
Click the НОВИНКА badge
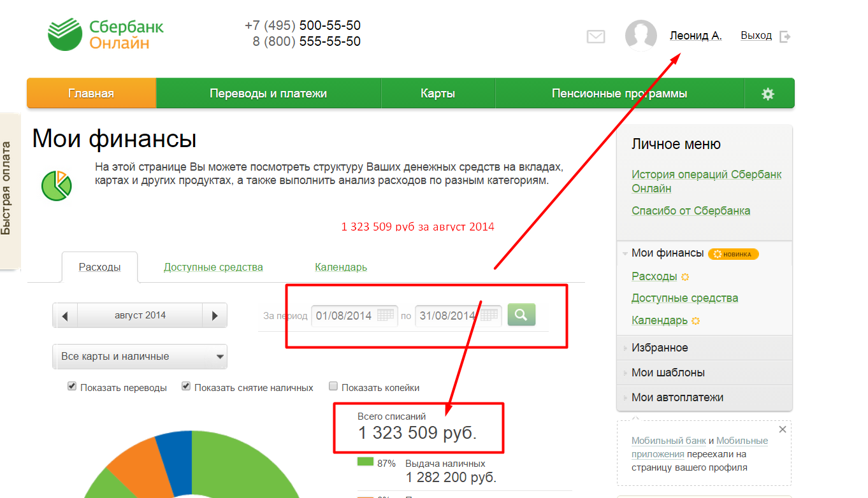pyautogui.click(x=733, y=254)
